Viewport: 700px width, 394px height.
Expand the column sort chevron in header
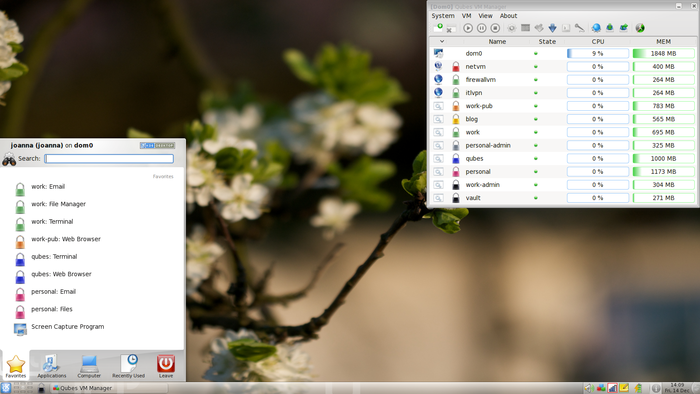pos(442,41)
